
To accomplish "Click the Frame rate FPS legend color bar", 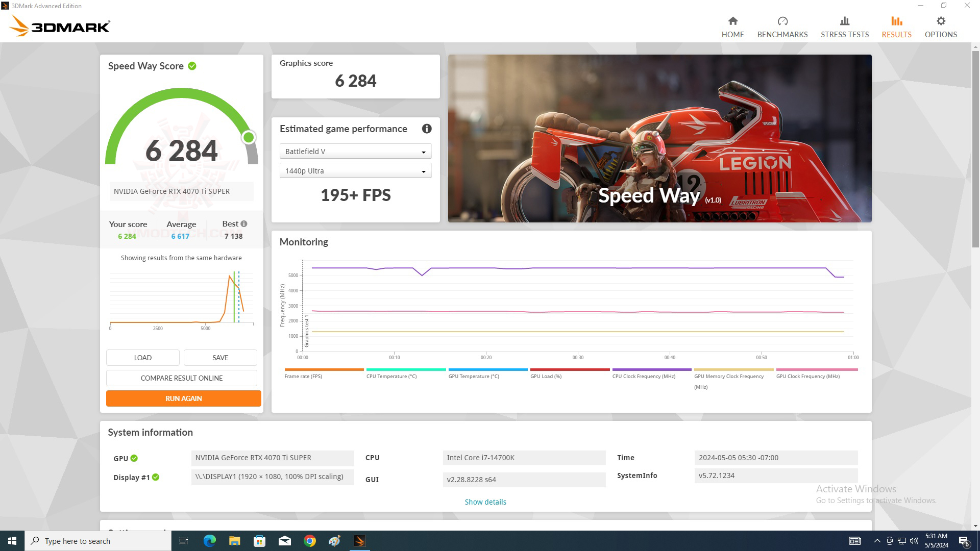I will (323, 368).
